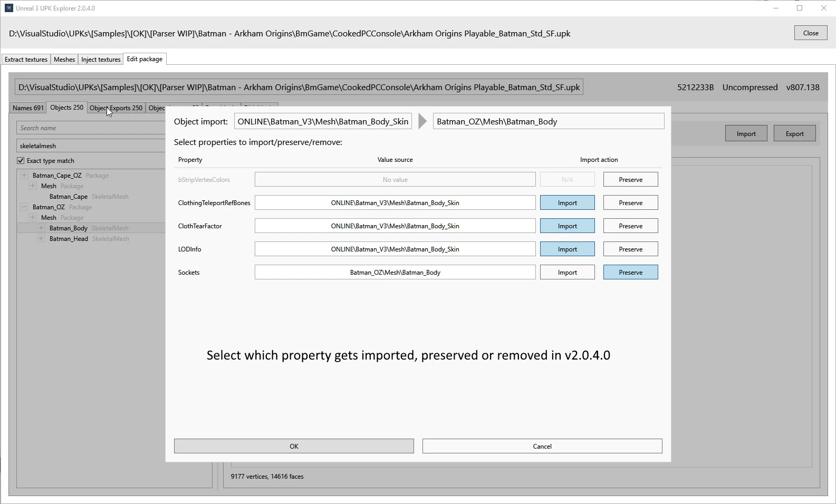Toggle the Exact type match checkbox
This screenshot has width=836, height=504.
(x=21, y=161)
